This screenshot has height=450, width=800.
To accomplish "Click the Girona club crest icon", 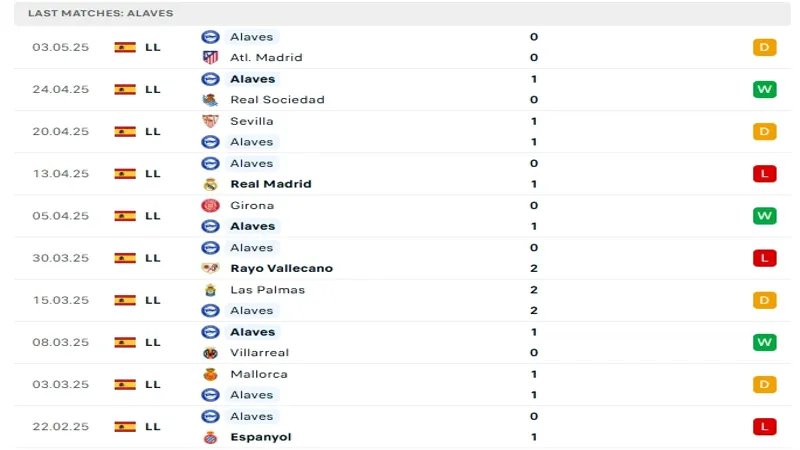I will click(210, 205).
